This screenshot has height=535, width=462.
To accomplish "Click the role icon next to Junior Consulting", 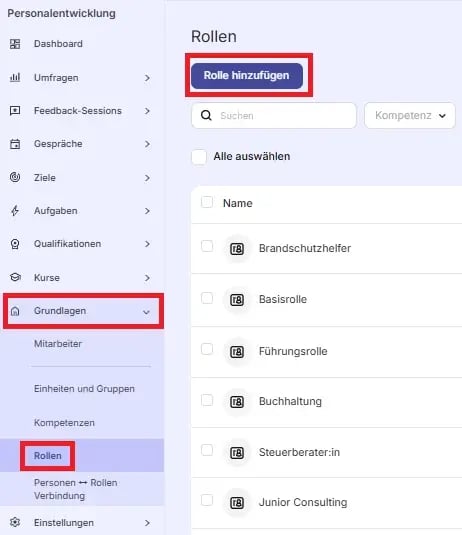I will [237, 503].
